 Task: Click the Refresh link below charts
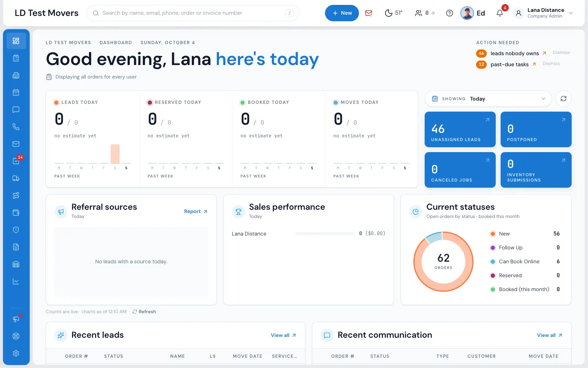coord(144,312)
